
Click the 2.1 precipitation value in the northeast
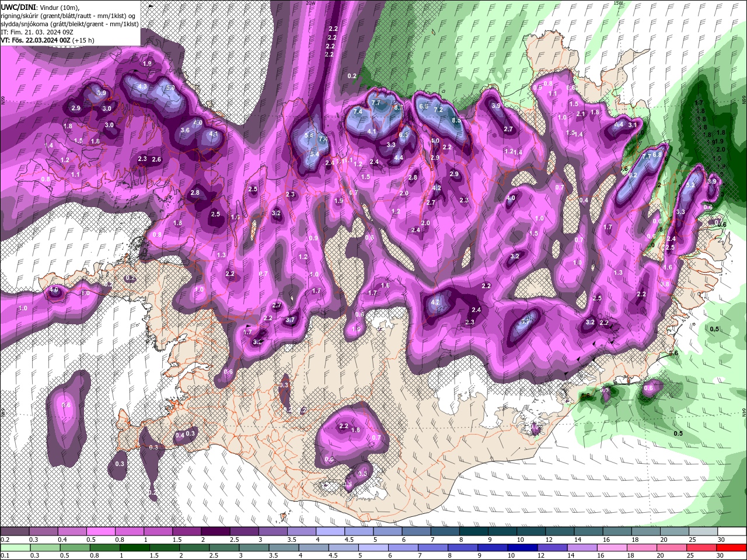[581, 114]
